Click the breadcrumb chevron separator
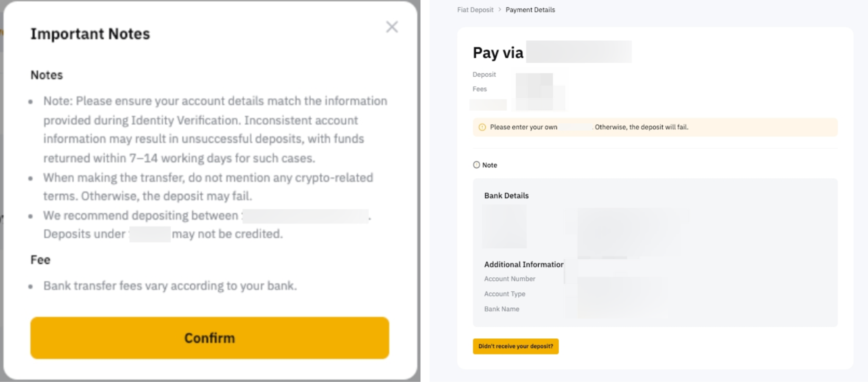This screenshot has height=382, width=868. point(500,9)
